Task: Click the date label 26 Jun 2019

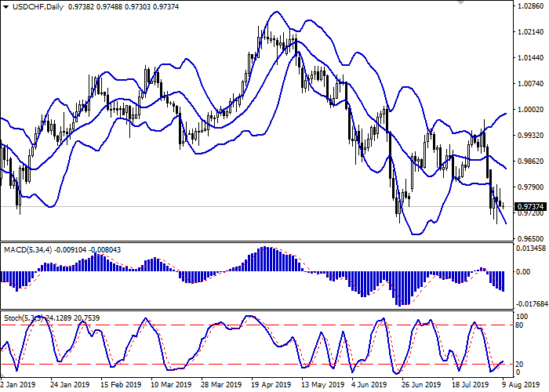Action: click(421, 385)
